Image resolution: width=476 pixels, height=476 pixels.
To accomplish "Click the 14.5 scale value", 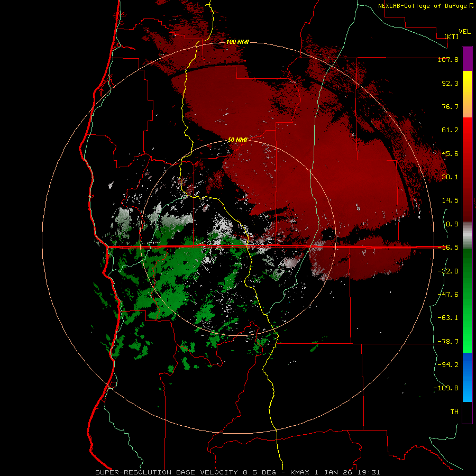I will click(450, 200).
